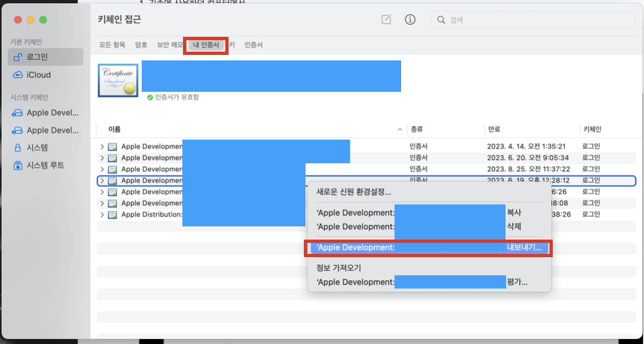This screenshot has width=644, height=344.
Task: Click the 시스템 키체인 sidebar heading
Action: (x=29, y=97)
